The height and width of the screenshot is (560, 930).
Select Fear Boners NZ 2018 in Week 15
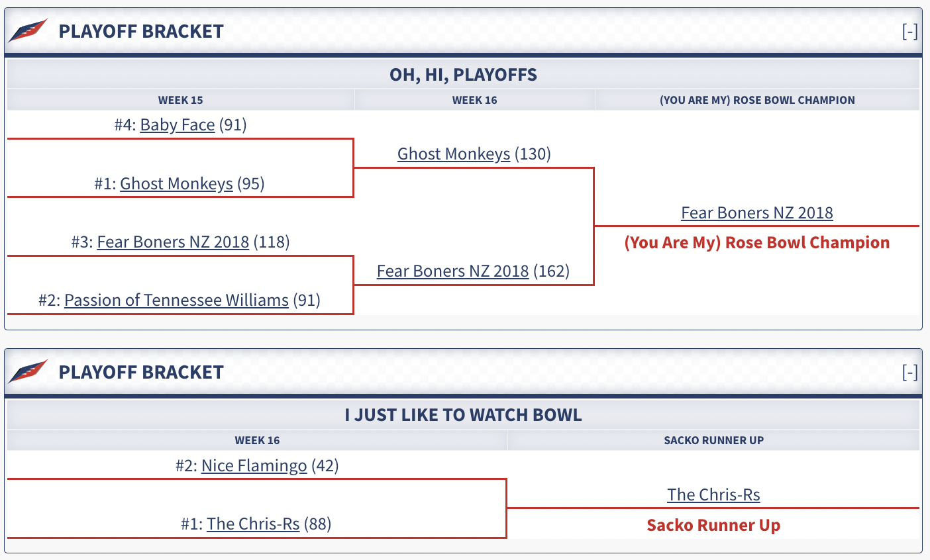point(173,242)
